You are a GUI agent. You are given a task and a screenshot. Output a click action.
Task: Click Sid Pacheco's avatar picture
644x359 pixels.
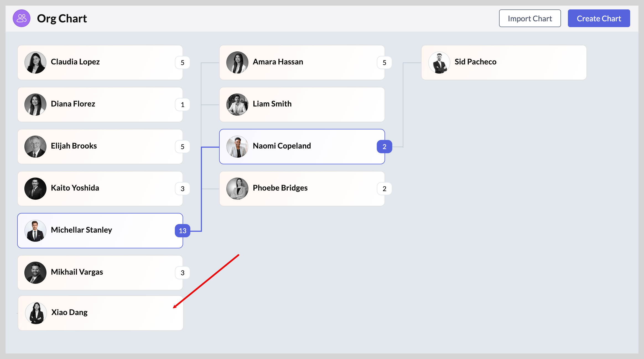[x=439, y=63]
